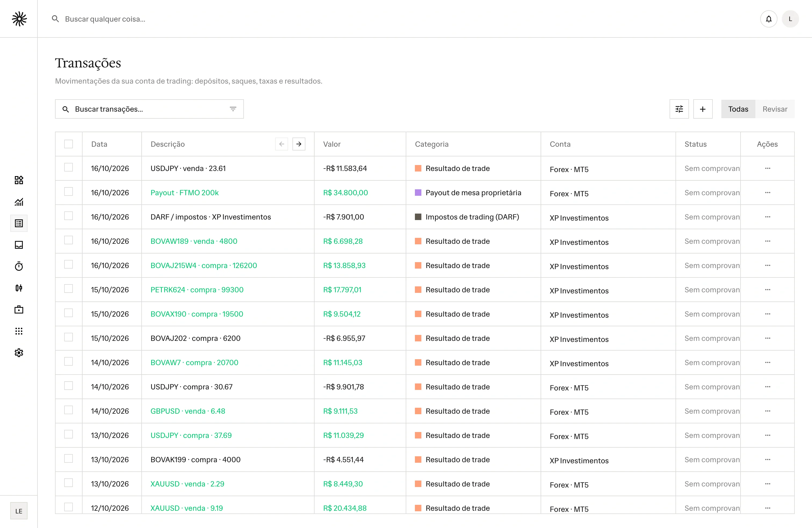The width and height of the screenshot is (812, 528).
Task: Click purple Payout de mesa proprietária swatch
Action: [x=418, y=192]
